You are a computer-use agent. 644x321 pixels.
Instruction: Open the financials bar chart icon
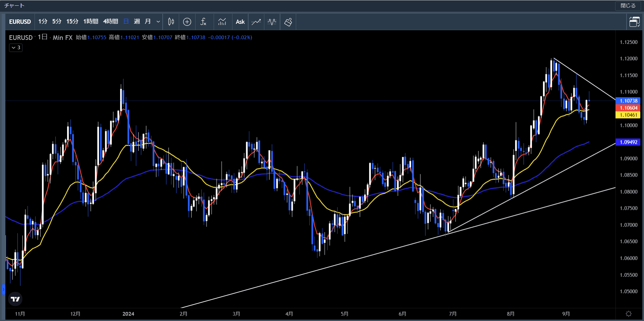[222, 22]
